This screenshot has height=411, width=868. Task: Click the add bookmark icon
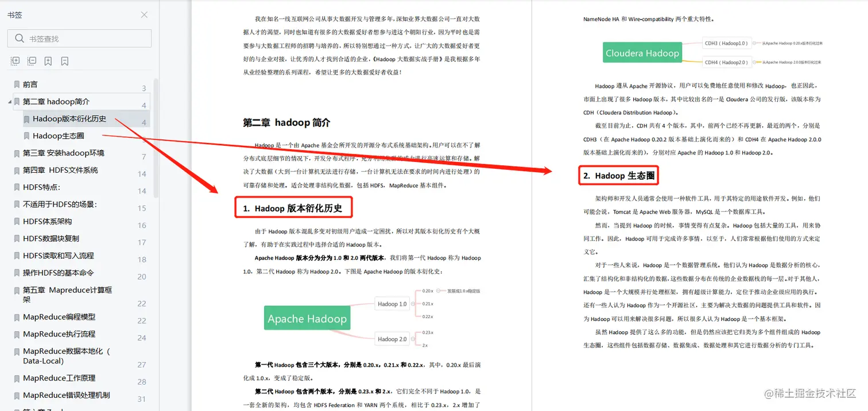(49, 61)
